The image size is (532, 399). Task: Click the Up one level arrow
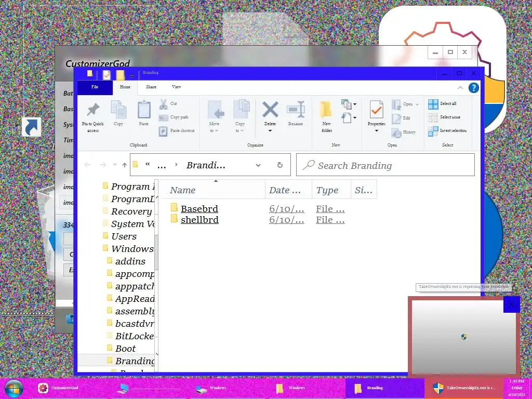coord(125,165)
